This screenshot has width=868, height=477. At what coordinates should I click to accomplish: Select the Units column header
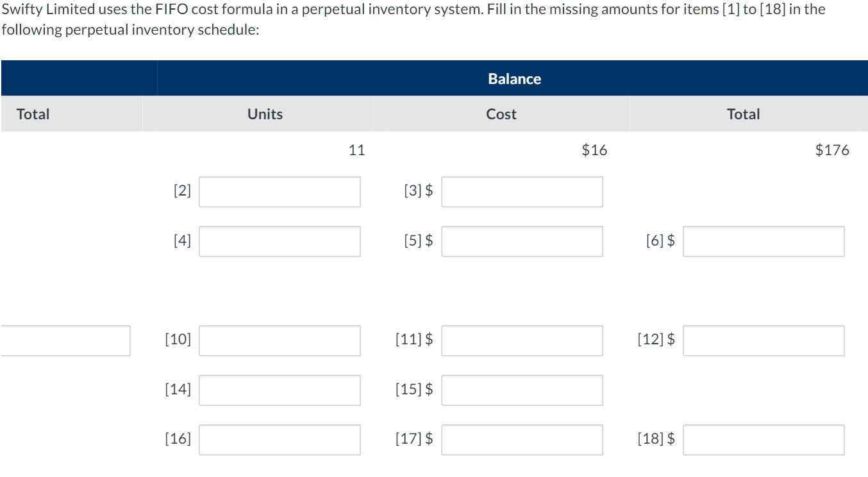(x=265, y=114)
